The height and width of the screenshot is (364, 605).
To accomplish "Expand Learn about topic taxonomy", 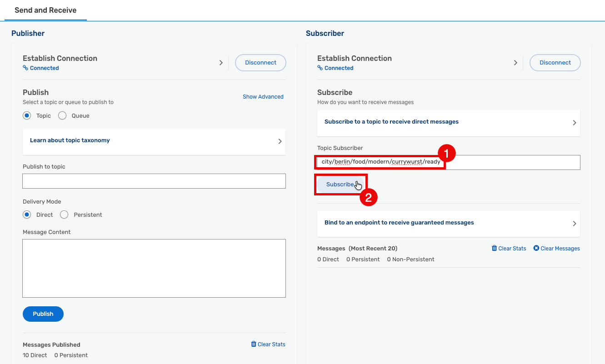I will (x=154, y=141).
